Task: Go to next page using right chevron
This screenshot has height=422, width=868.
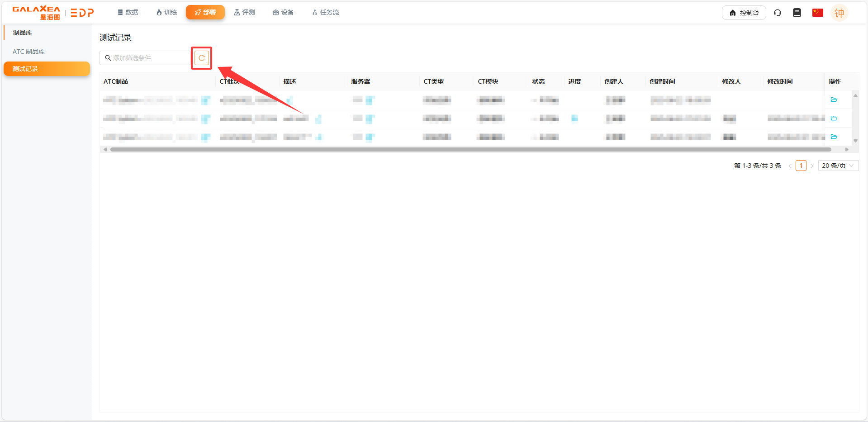Action: [812, 166]
